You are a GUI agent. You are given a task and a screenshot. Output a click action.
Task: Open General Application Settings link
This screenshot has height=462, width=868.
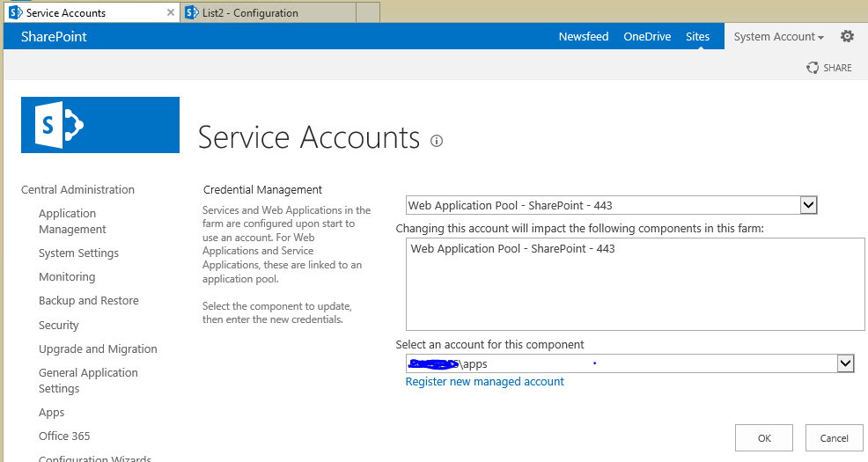[88, 381]
